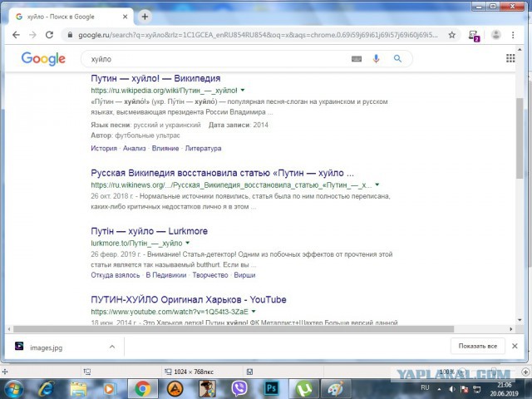Viewport: 532px width, 399px height.
Task: Close the Google search tab
Action: click(126, 17)
